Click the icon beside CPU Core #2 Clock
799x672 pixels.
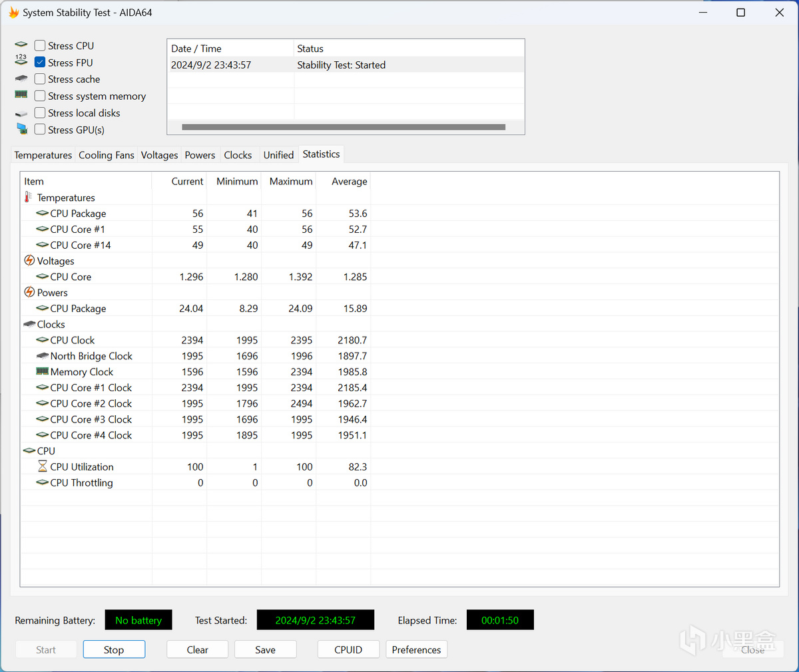click(43, 403)
